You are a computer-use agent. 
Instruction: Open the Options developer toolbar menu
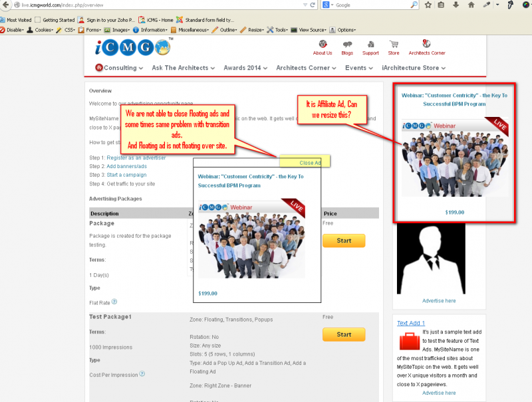click(x=342, y=30)
